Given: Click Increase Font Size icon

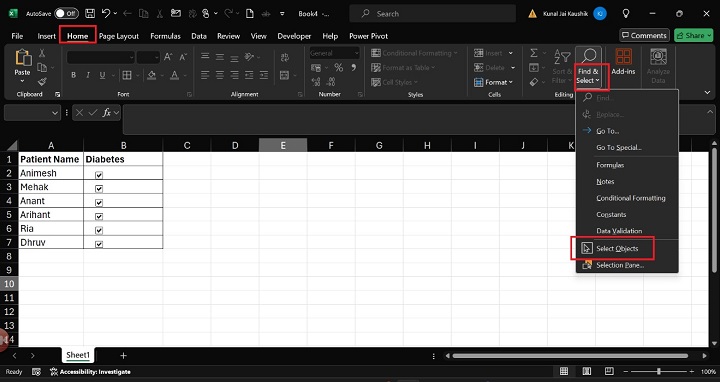Looking at the screenshot, I should (168, 57).
